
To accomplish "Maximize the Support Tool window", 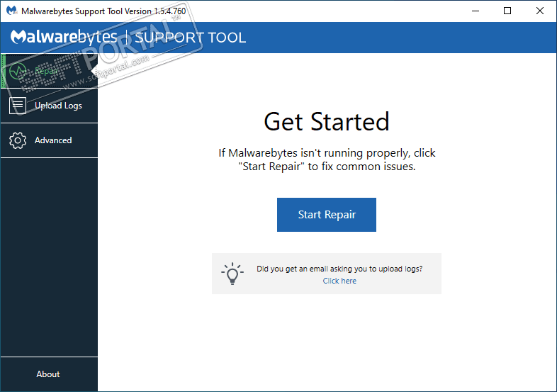I will [507, 11].
